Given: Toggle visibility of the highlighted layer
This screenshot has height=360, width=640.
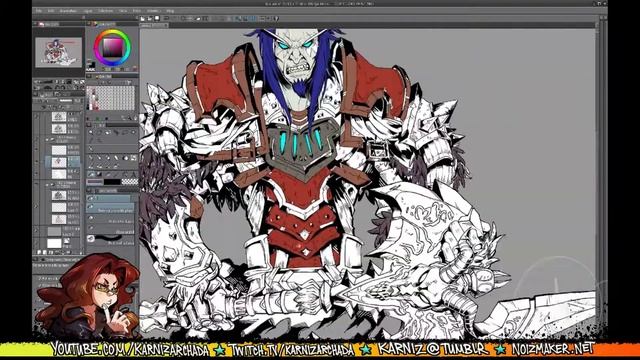Looking at the screenshot, I should point(36,161).
